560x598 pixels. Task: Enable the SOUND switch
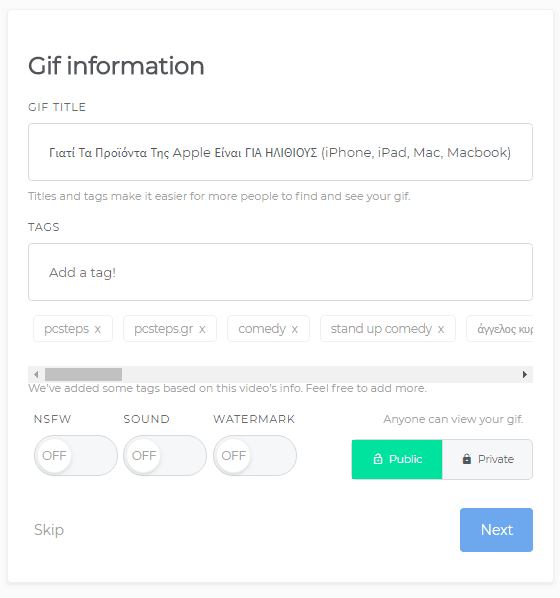165,455
